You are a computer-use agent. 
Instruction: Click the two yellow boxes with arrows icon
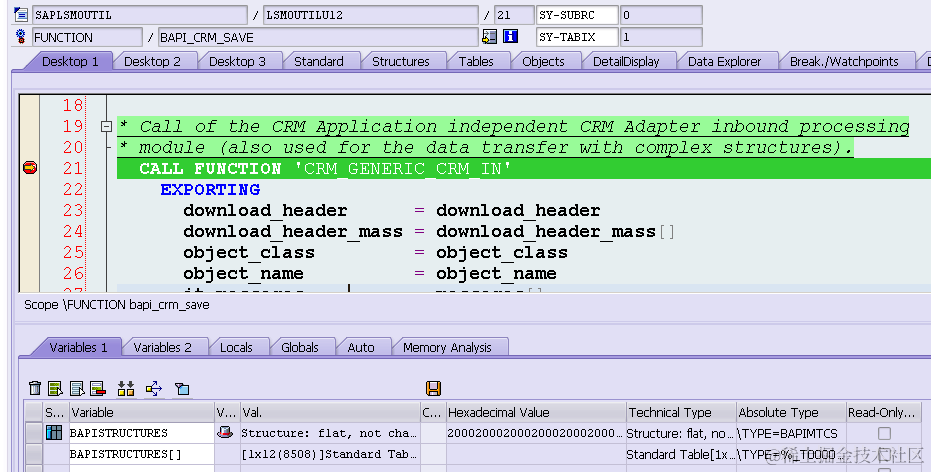click(x=126, y=388)
